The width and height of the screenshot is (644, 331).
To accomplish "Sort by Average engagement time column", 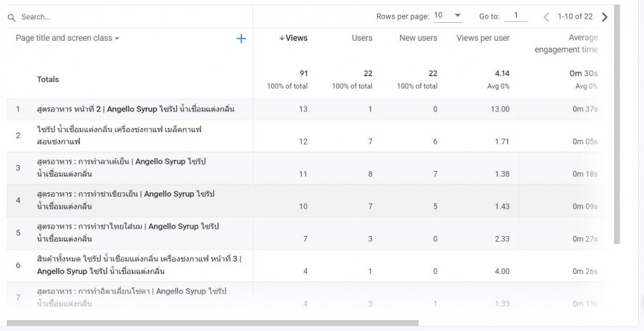I will (565, 44).
